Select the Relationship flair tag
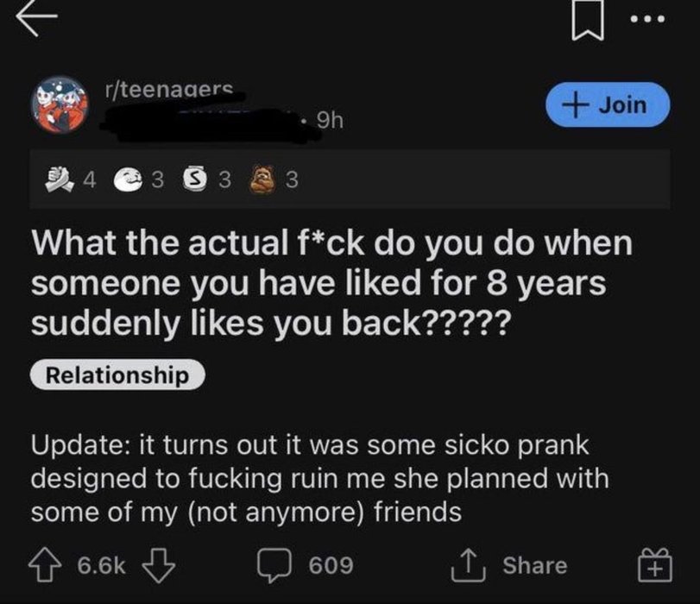This screenshot has width=700, height=604. coord(117,375)
